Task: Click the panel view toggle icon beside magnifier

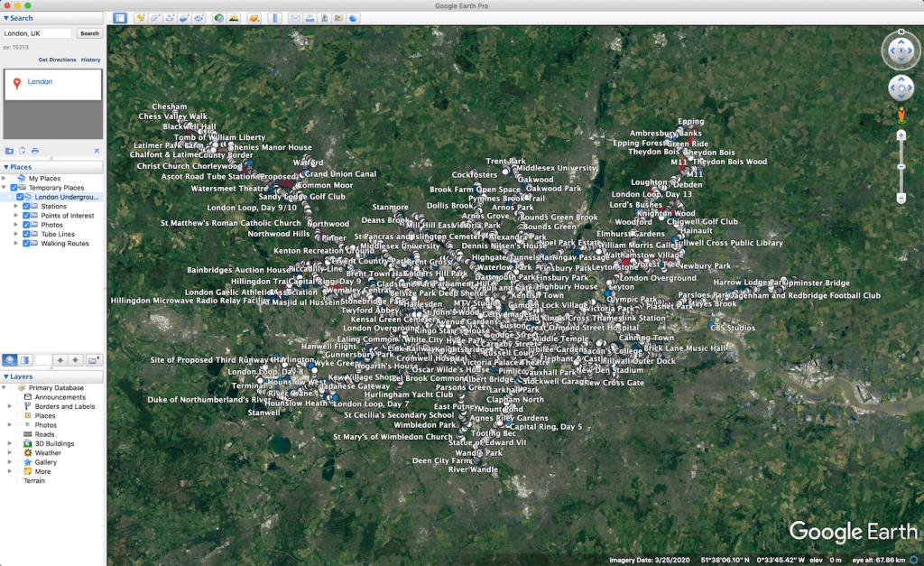Action: [x=25, y=359]
